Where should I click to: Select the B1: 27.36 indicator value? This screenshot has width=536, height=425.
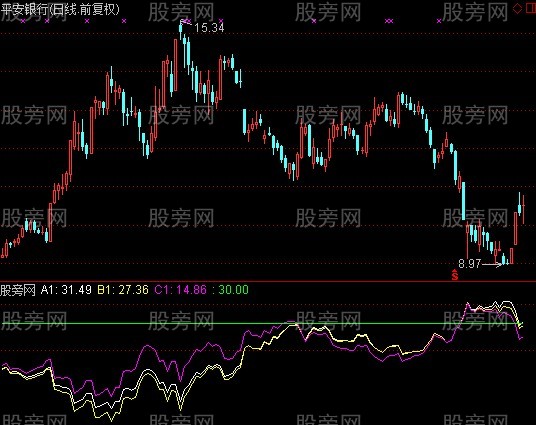pyautogui.click(x=123, y=290)
